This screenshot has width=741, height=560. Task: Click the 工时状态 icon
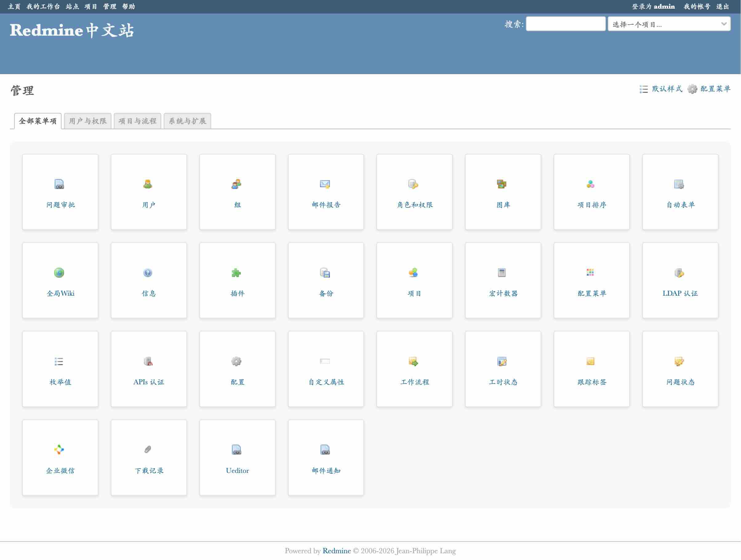point(502,362)
